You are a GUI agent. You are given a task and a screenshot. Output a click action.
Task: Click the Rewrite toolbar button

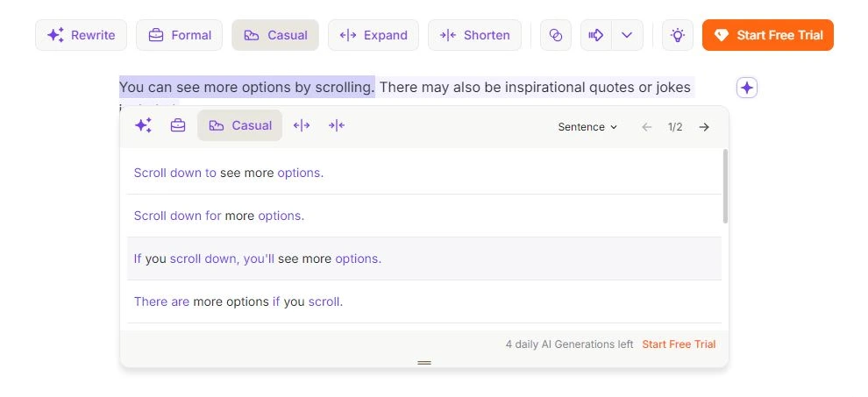pos(81,35)
